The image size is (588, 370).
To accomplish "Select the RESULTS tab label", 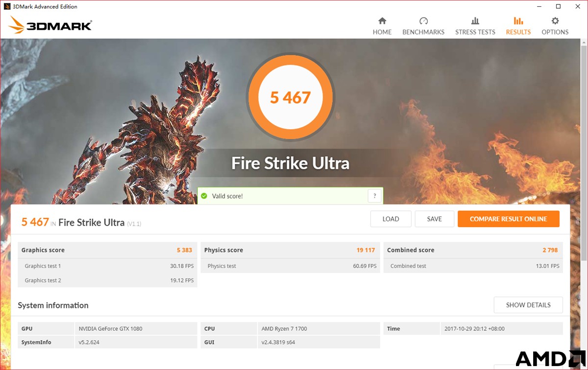I will [518, 32].
